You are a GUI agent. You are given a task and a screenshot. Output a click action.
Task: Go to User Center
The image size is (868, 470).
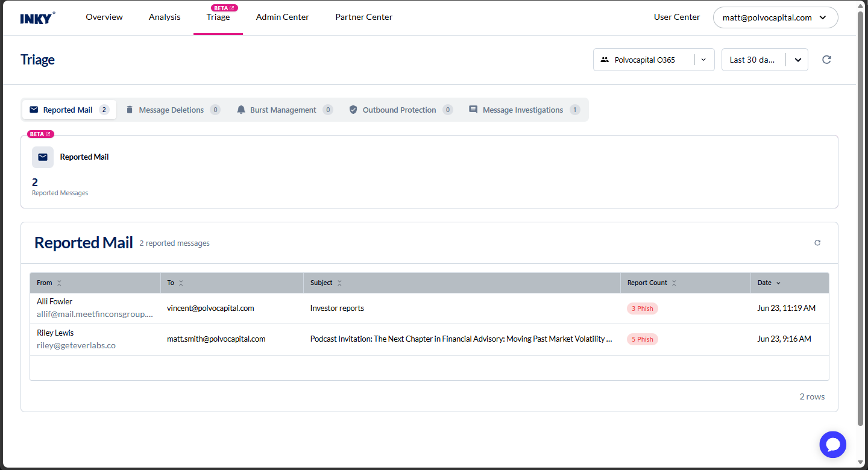(x=677, y=17)
